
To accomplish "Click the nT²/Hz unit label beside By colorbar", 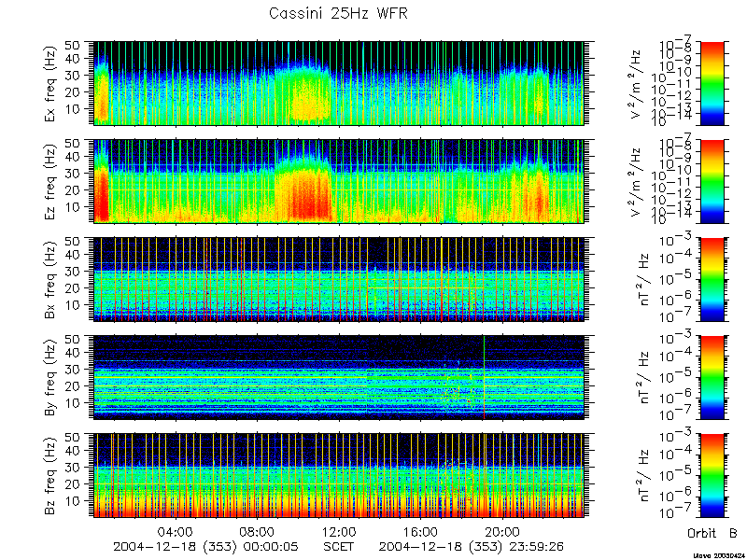I will pos(643,378).
